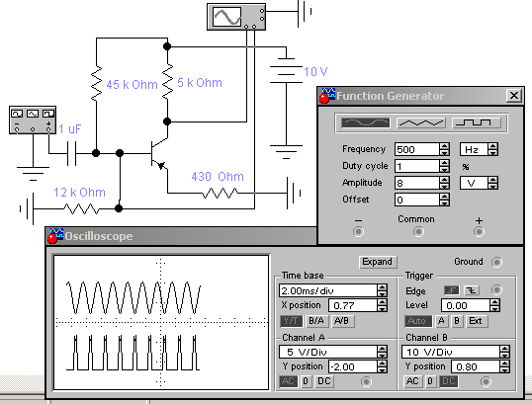This screenshot has height=404, width=532.
Task: Click the Oscilloscope window title icon
Action: (55, 236)
